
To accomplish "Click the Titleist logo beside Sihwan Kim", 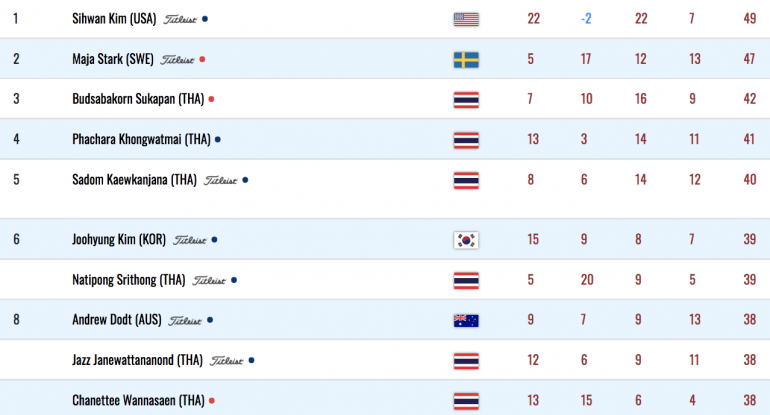I will point(180,20).
